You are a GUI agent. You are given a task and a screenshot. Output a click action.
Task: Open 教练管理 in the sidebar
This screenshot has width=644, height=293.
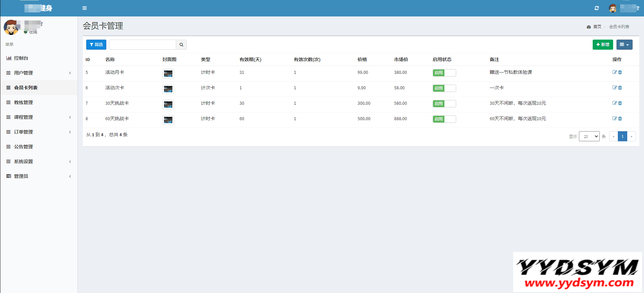coord(23,102)
